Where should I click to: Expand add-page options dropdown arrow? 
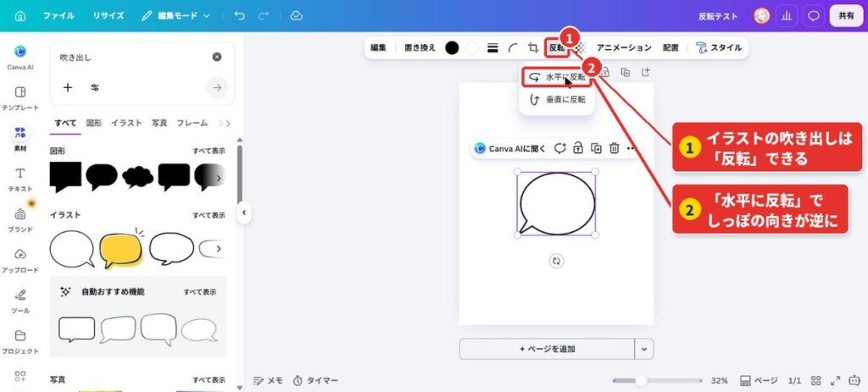644,349
